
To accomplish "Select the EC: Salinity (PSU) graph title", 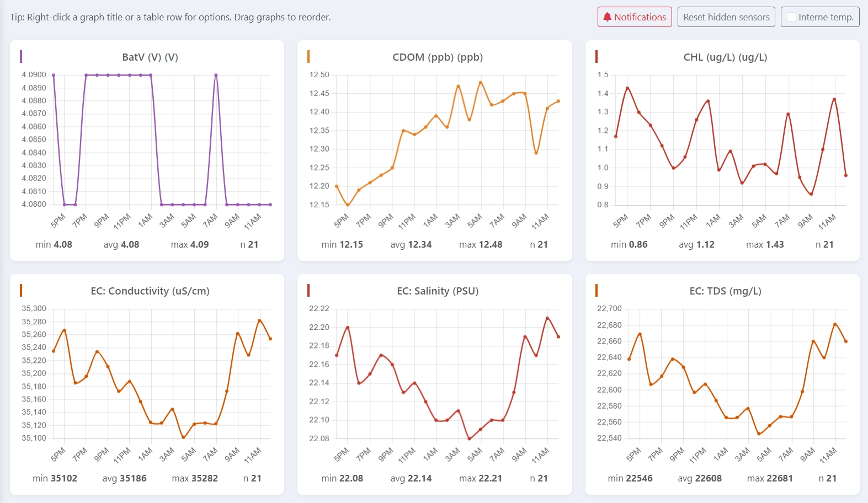I will 438,291.
